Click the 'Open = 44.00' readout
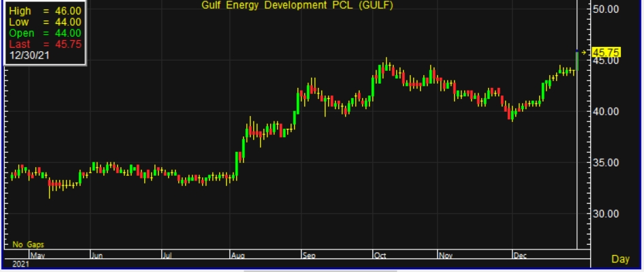Screen dimensions: 644x272 pos(45,33)
